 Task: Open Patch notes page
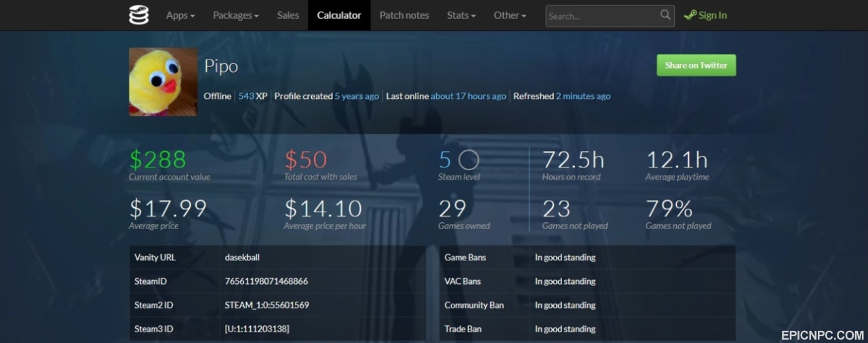(404, 15)
